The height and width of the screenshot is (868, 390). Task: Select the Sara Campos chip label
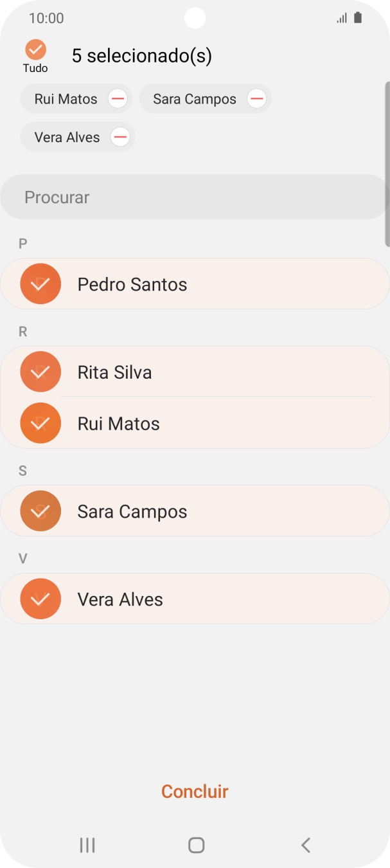[194, 98]
